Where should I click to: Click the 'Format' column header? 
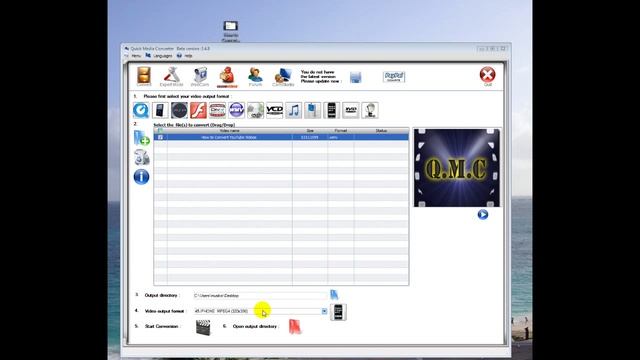point(341,131)
